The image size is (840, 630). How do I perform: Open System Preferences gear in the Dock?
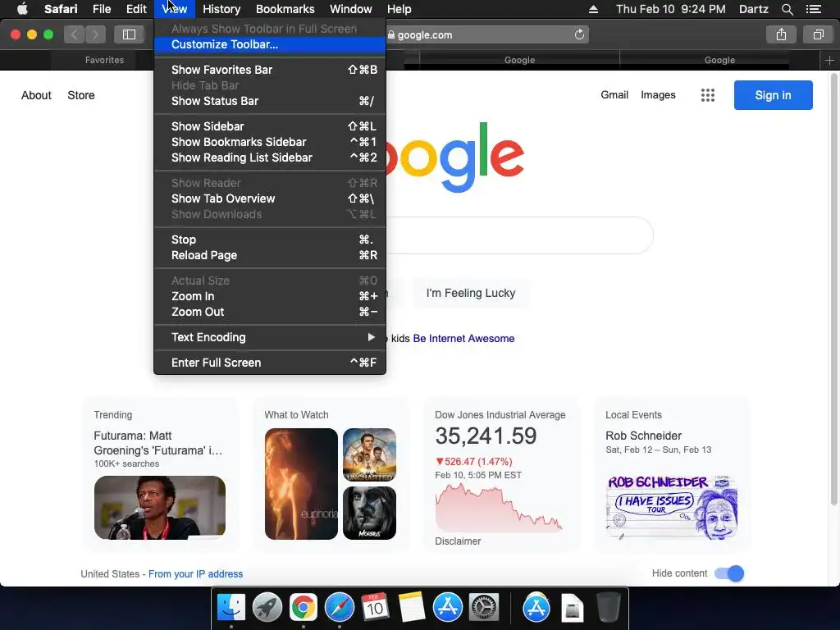[x=484, y=608]
